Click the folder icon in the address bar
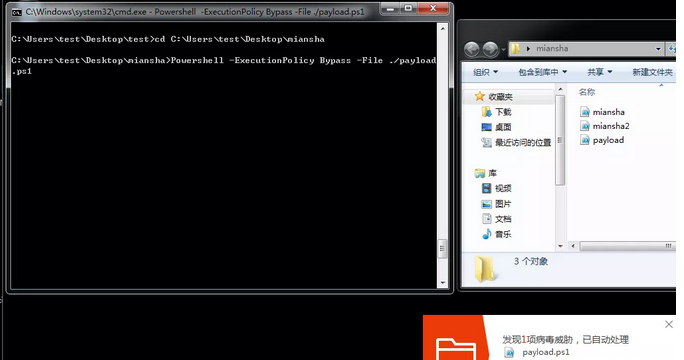 (x=515, y=48)
